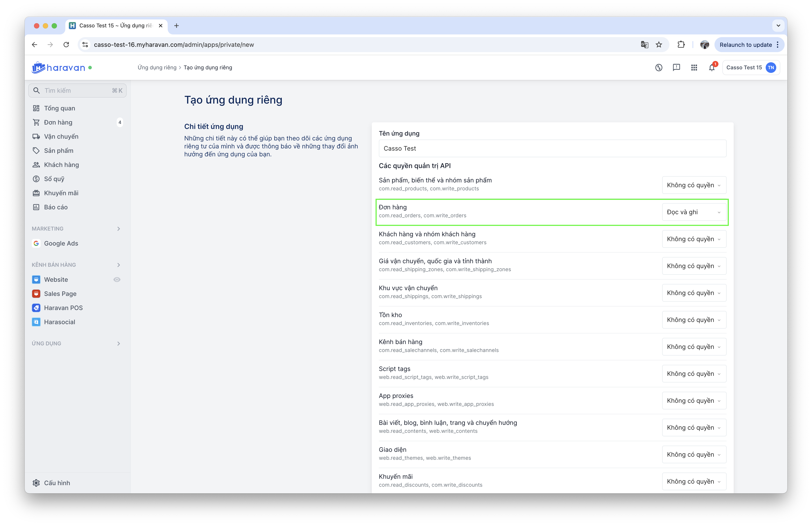812x526 pixels.
Task: Expand the ỨNG DỤNG sidebar section
Action: [x=118, y=343]
